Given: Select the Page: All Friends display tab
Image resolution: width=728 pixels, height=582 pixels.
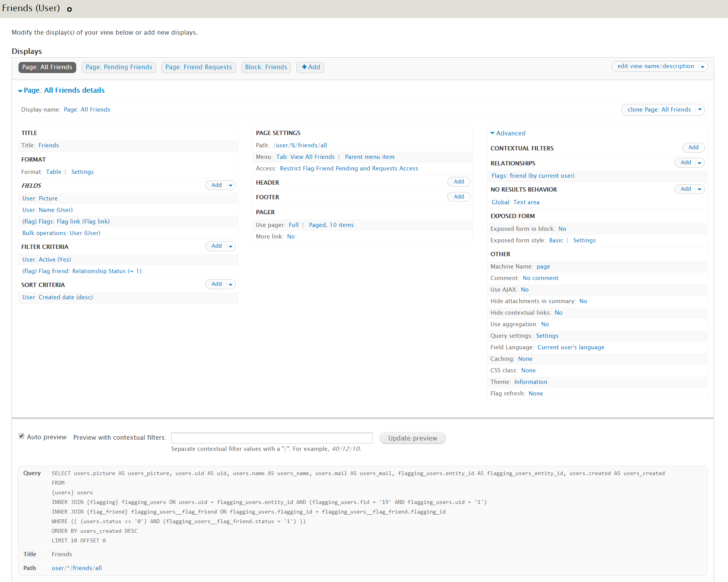Looking at the screenshot, I should click(x=47, y=67).
